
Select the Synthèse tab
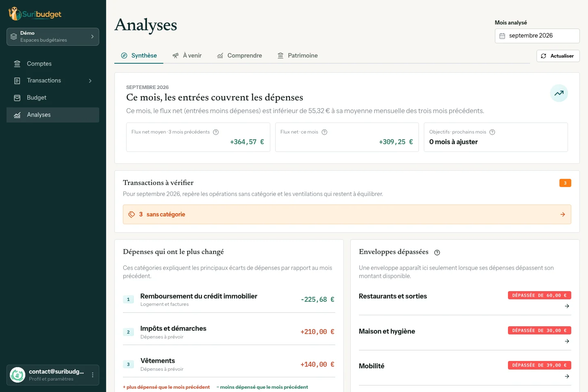click(139, 56)
